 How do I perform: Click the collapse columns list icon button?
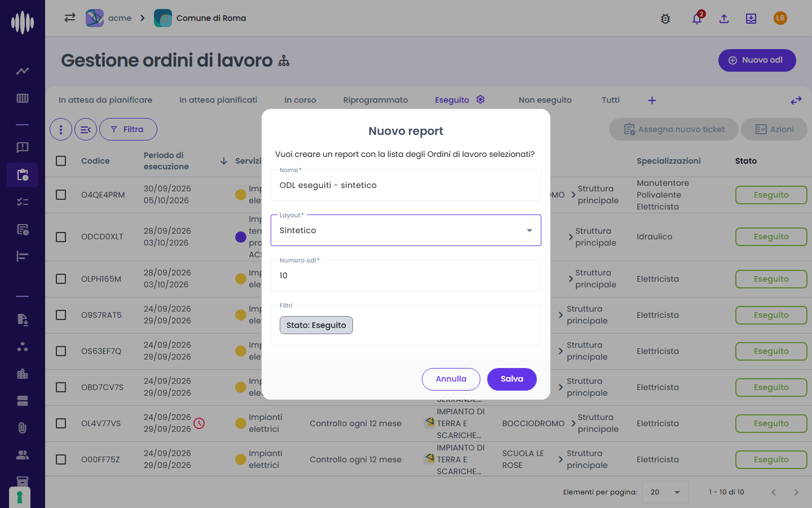tap(86, 129)
